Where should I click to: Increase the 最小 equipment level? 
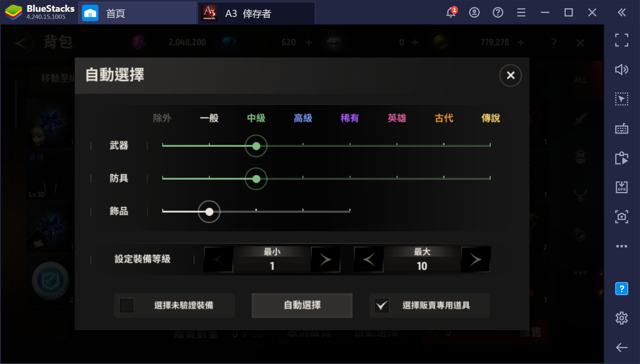coord(325,260)
